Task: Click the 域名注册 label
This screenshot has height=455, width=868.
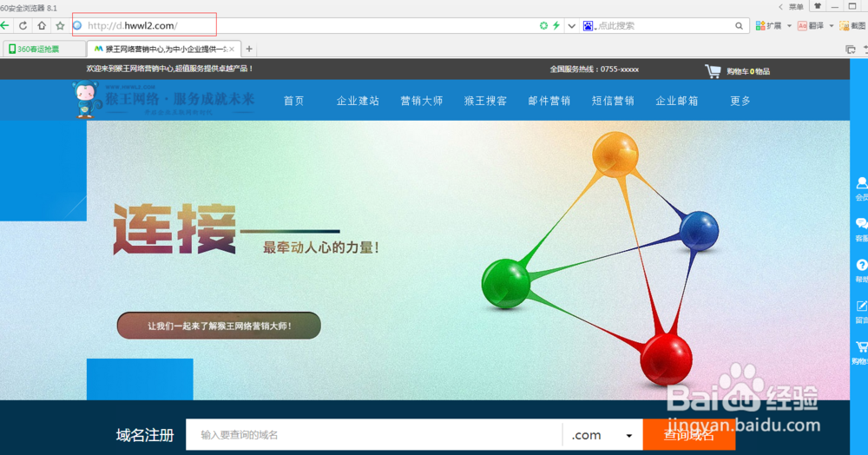Action: (145, 435)
